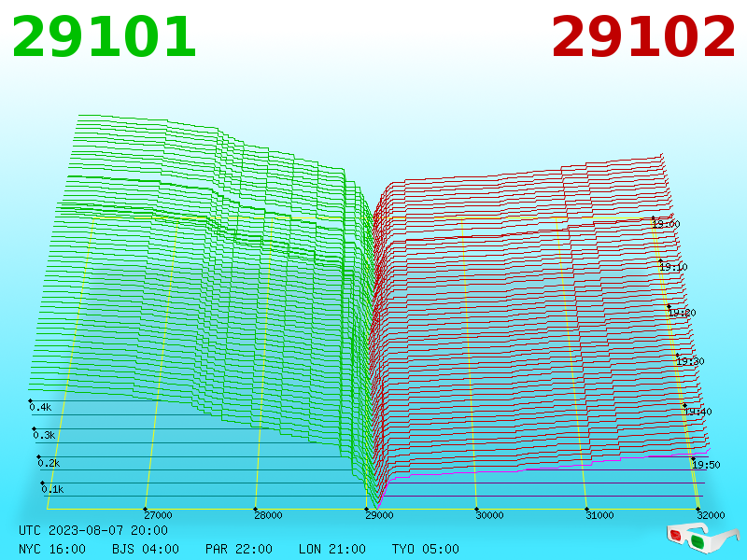Click the 27000 price axis label
The width and height of the screenshot is (747, 560).
click(158, 515)
